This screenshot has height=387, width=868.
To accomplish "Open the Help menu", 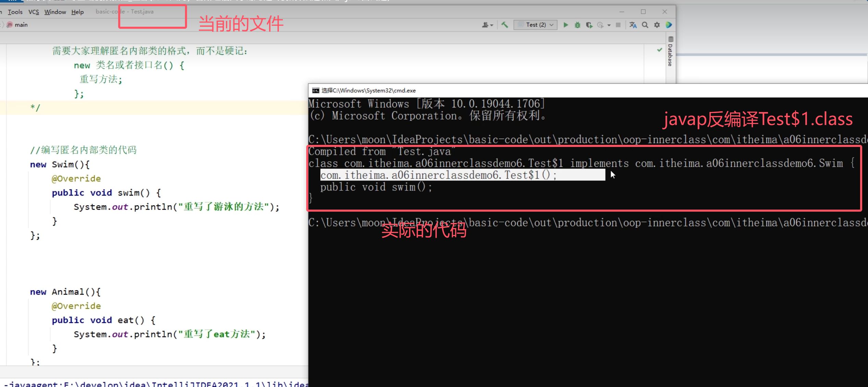I will [x=77, y=12].
